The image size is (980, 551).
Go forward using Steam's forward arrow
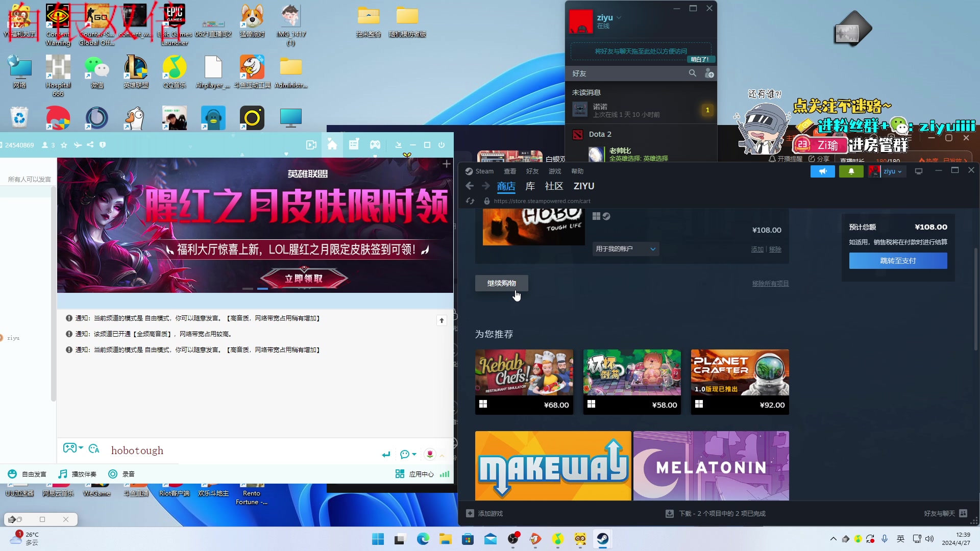485,186
